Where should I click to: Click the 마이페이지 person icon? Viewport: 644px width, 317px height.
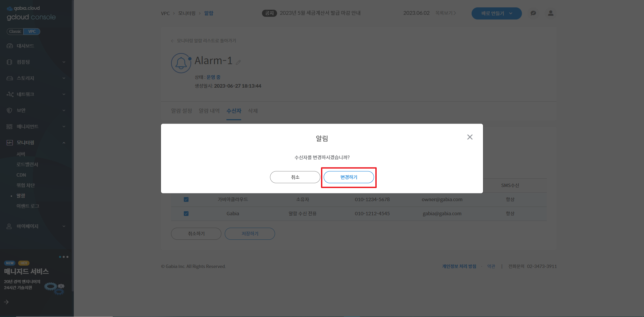pyautogui.click(x=10, y=226)
